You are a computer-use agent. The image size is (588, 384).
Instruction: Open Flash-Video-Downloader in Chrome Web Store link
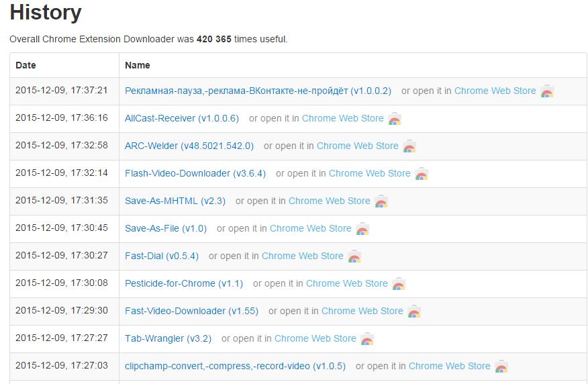[369, 173]
